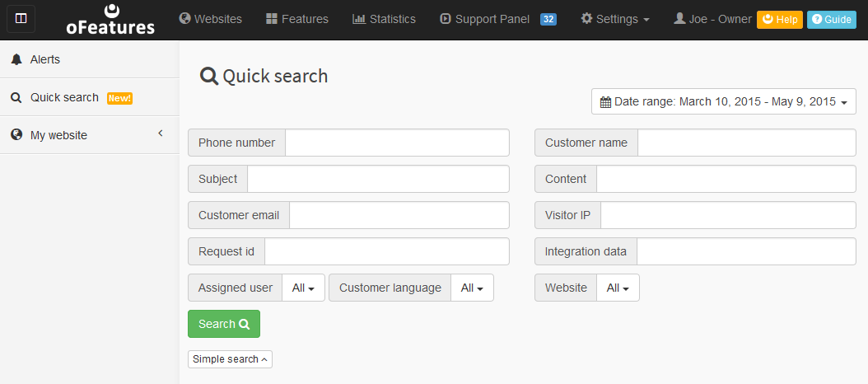Viewport: 868px width, 384px height.
Task: Collapse to Simple search
Action: pos(230,359)
